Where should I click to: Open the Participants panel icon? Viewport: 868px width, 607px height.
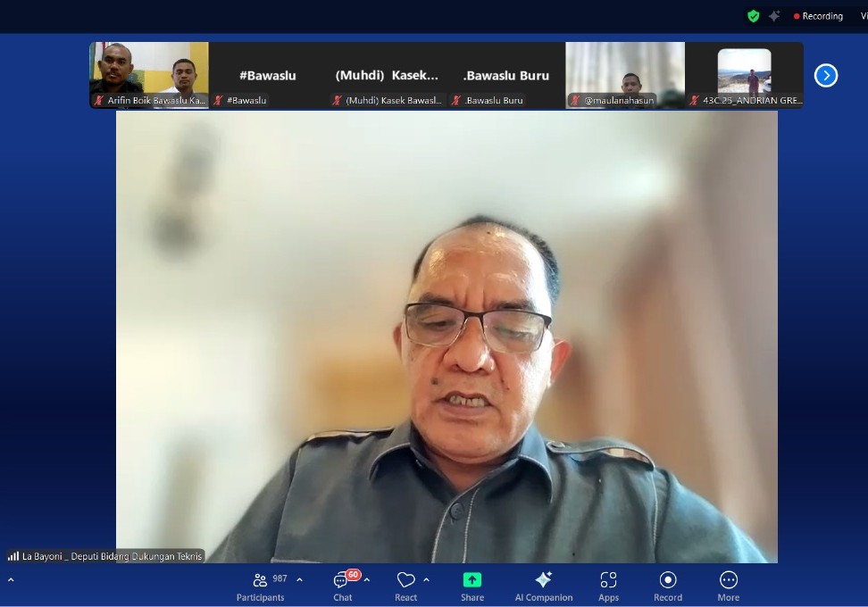pos(260,580)
